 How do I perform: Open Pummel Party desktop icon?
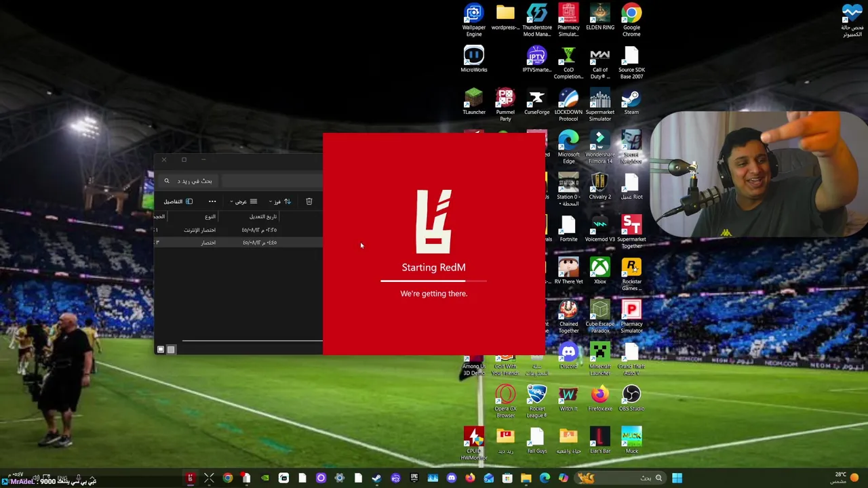point(505,104)
